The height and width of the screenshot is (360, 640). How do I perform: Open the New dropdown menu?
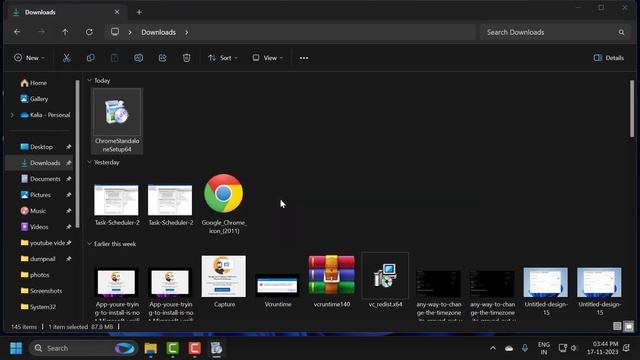(29, 58)
